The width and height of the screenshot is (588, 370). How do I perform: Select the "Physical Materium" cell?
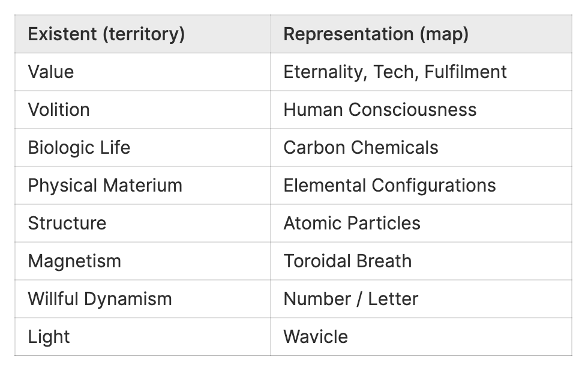[105, 186]
